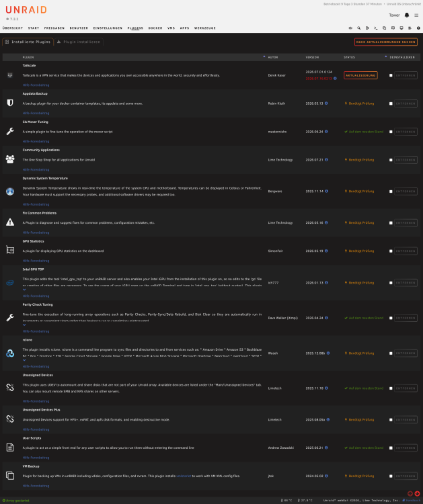The height and width of the screenshot is (504, 423).
Task: Show version info for Appdata Backup 2026.03.13
Action: 326,103
